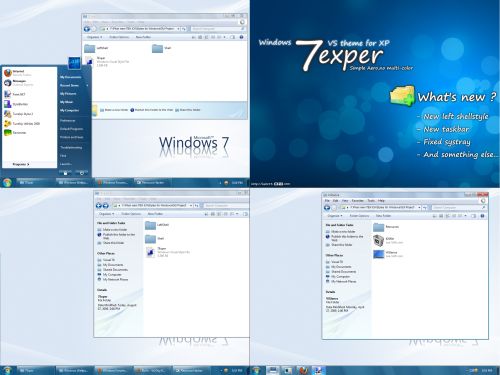Click Folder Options in the Resources window toolbar
Image resolution: width=500 pixels, height=375 pixels.
pyautogui.click(x=359, y=216)
